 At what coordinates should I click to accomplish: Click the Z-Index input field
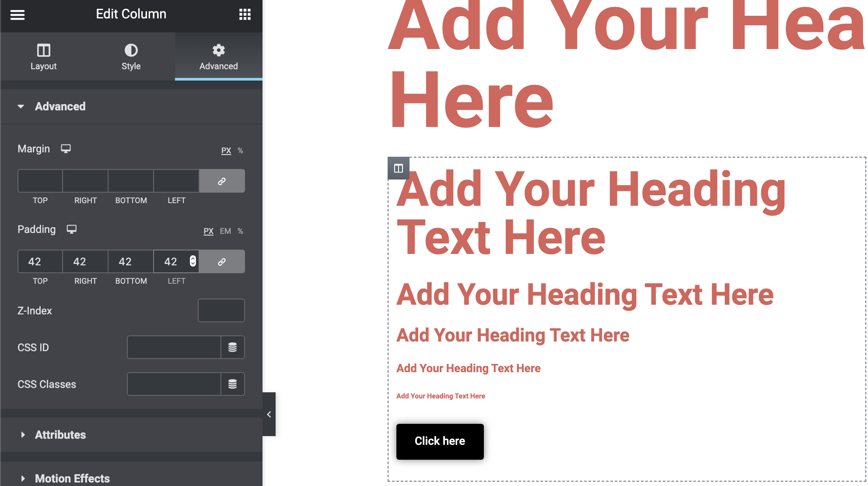pyautogui.click(x=221, y=310)
